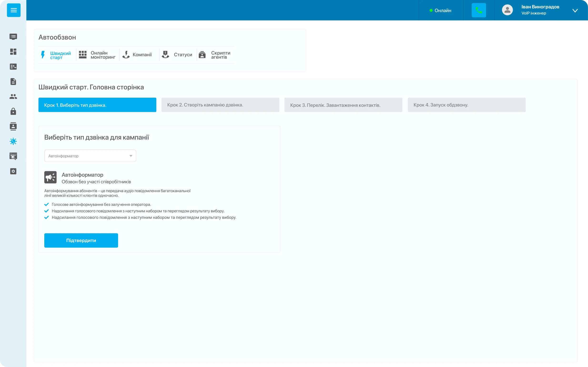The height and width of the screenshot is (367, 588).
Task: Switch to Скрипти агентів tab
Action: 215,55
